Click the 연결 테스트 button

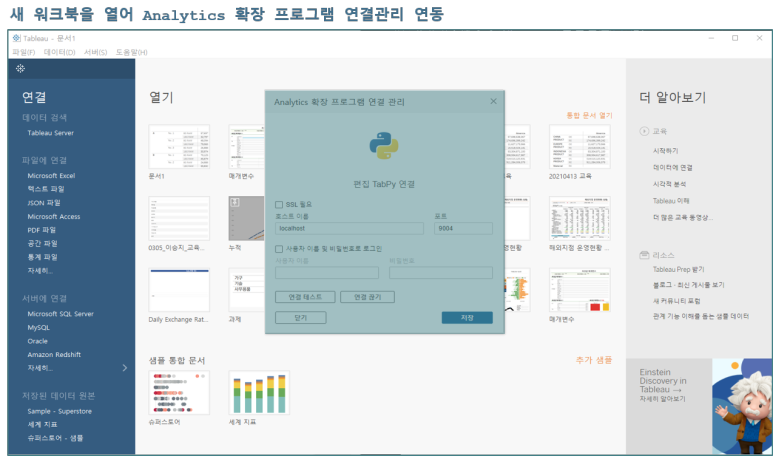(x=305, y=297)
